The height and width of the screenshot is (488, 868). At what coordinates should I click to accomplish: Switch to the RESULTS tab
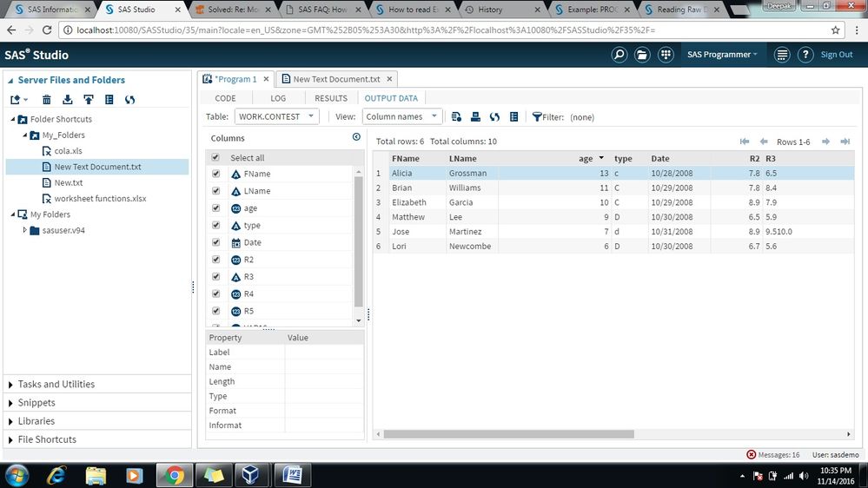331,98
